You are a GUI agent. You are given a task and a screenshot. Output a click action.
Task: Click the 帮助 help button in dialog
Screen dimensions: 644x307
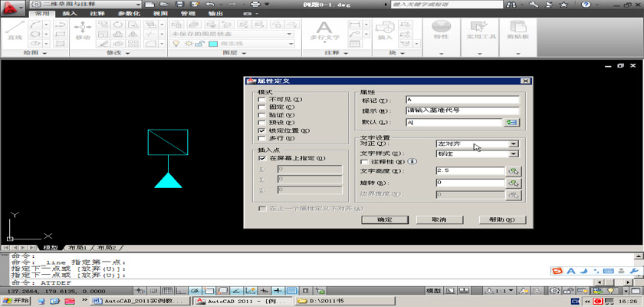coord(502,220)
